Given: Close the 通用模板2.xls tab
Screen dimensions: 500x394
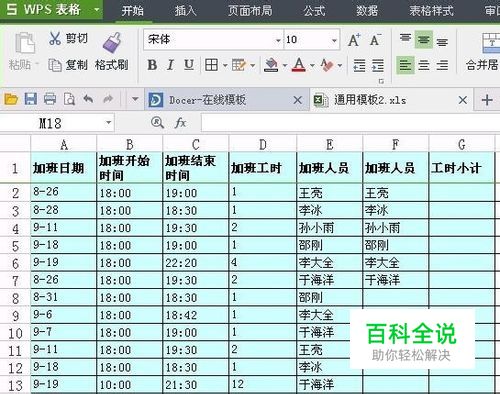Looking at the screenshot, I should (x=463, y=100).
